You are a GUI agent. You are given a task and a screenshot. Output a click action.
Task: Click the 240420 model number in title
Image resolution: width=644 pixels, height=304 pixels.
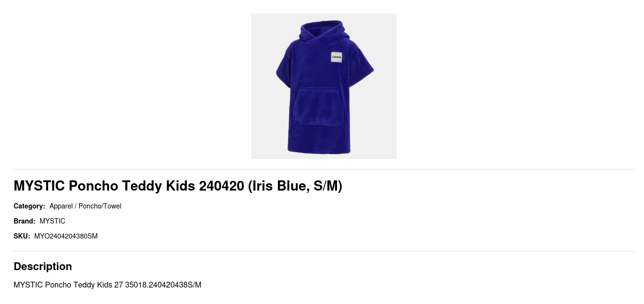[x=222, y=186]
